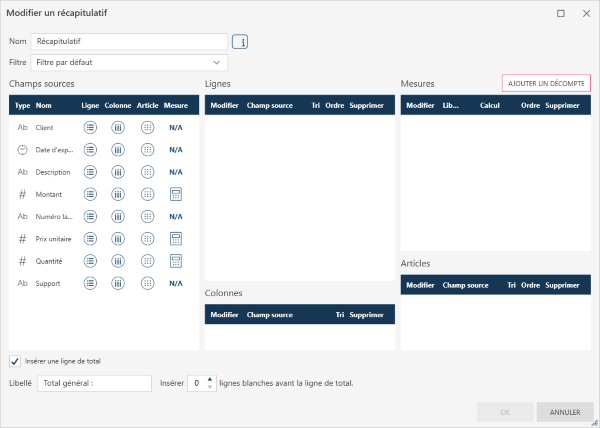Add Date d'expédition field as a column
The height and width of the screenshot is (428, 600).
pos(118,150)
